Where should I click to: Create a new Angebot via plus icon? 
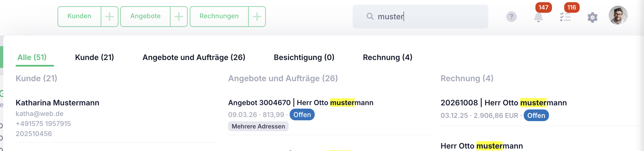click(179, 17)
